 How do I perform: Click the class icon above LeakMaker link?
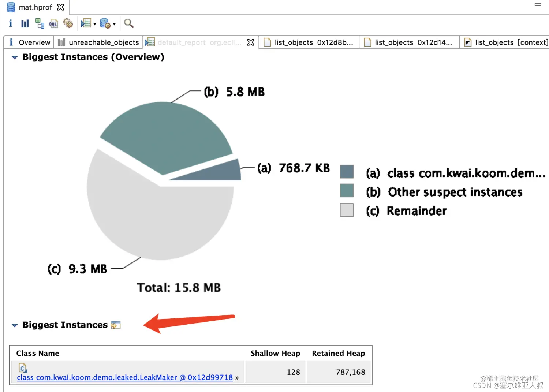23,368
